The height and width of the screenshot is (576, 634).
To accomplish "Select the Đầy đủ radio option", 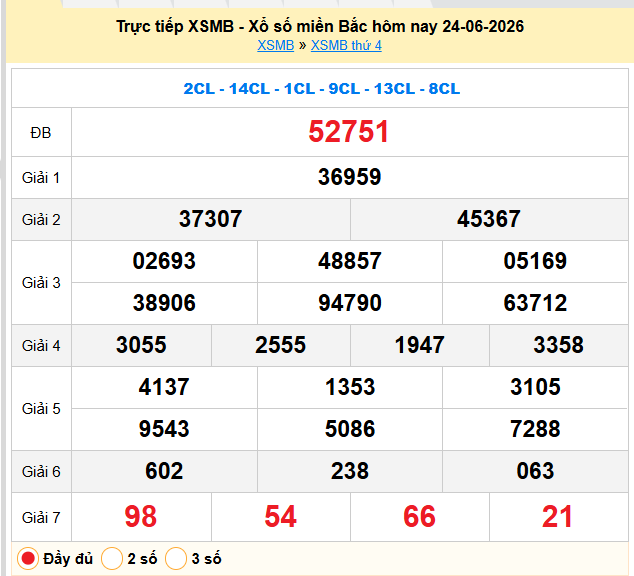I will point(28,559).
